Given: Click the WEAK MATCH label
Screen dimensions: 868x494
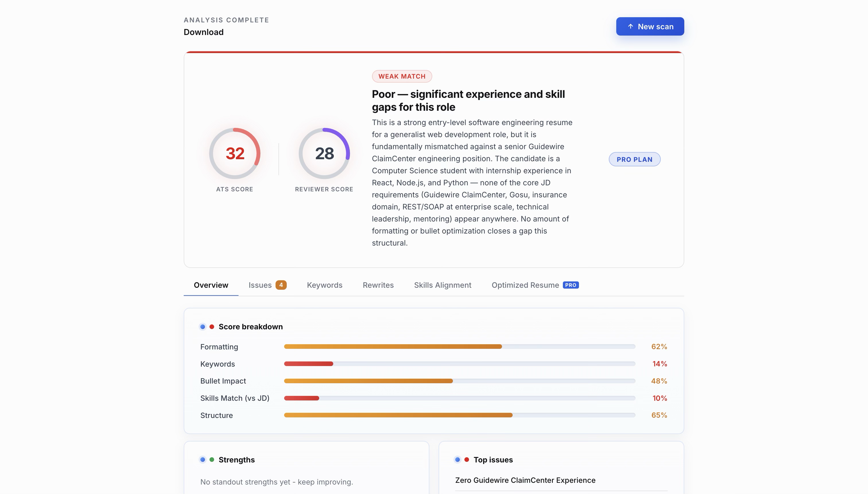Looking at the screenshot, I should [x=402, y=76].
